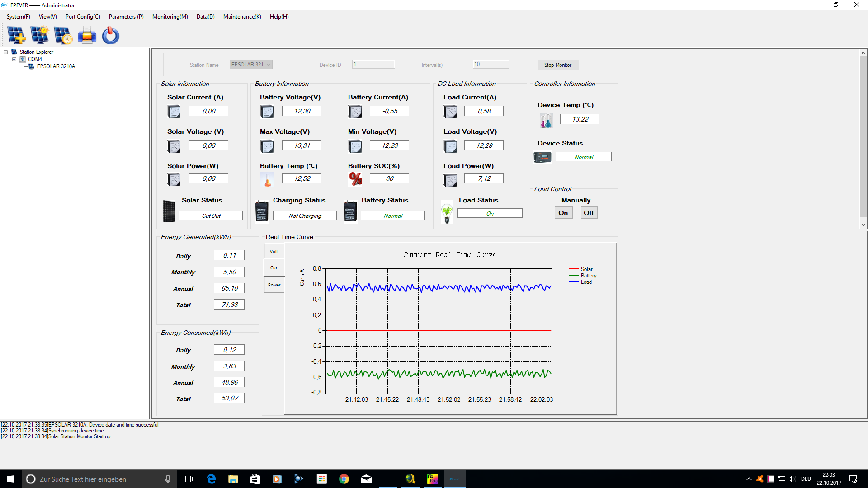Click the Battery SOC percent icon
868x488 pixels.
click(x=355, y=179)
